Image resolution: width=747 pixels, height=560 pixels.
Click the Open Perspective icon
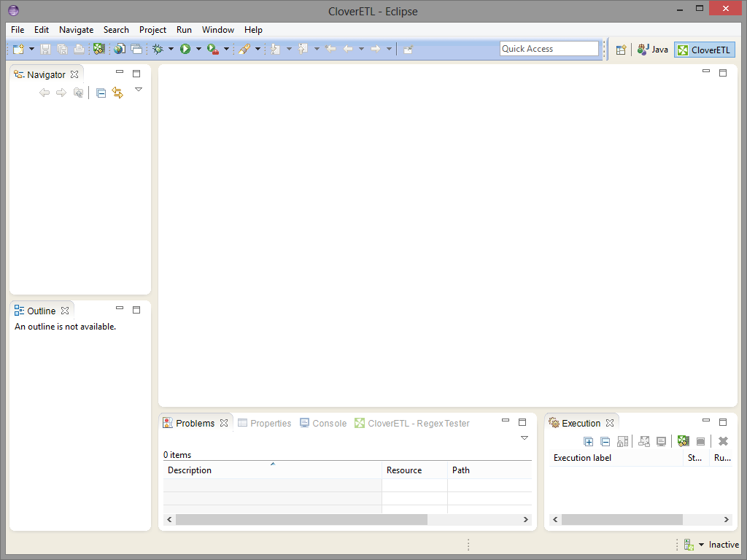(x=621, y=50)
